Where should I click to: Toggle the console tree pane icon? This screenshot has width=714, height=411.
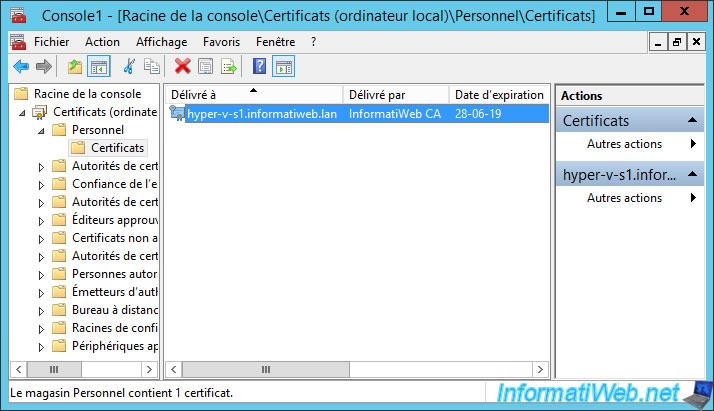99,67
